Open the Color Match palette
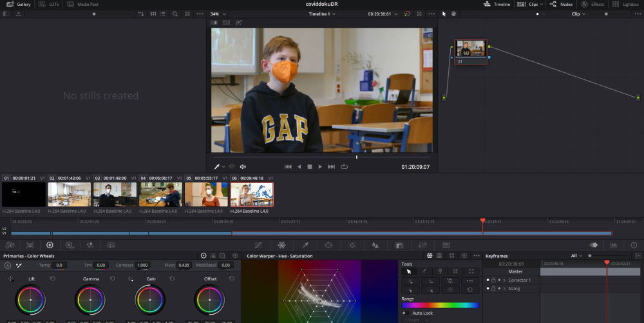The height and width of the screenshot is (323, 644). pos(30,246)
